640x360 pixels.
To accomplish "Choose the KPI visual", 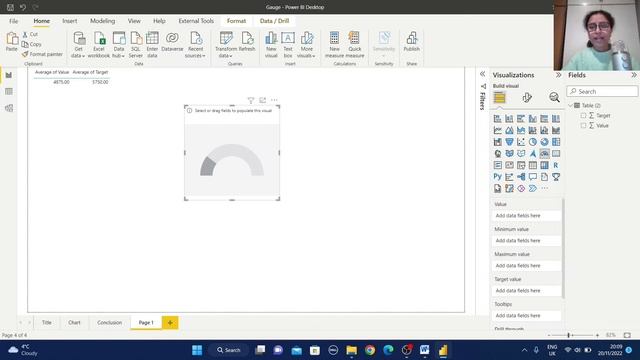I will (509, 165).
